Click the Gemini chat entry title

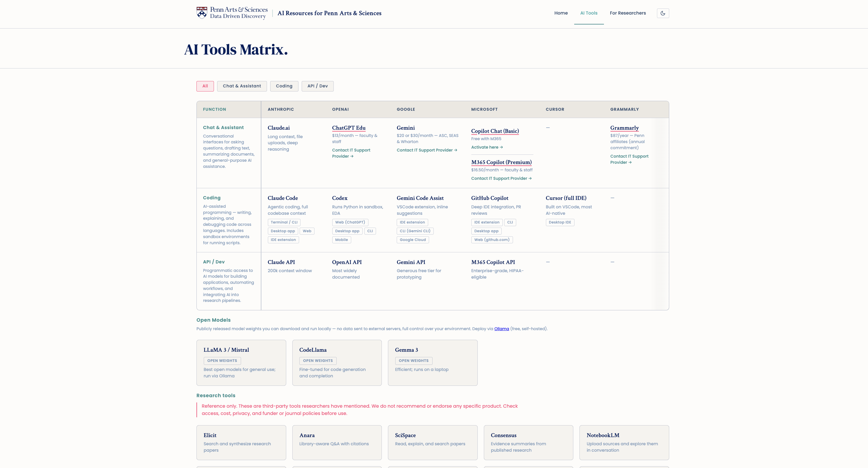pyautogui.click(x=406, y=128)
